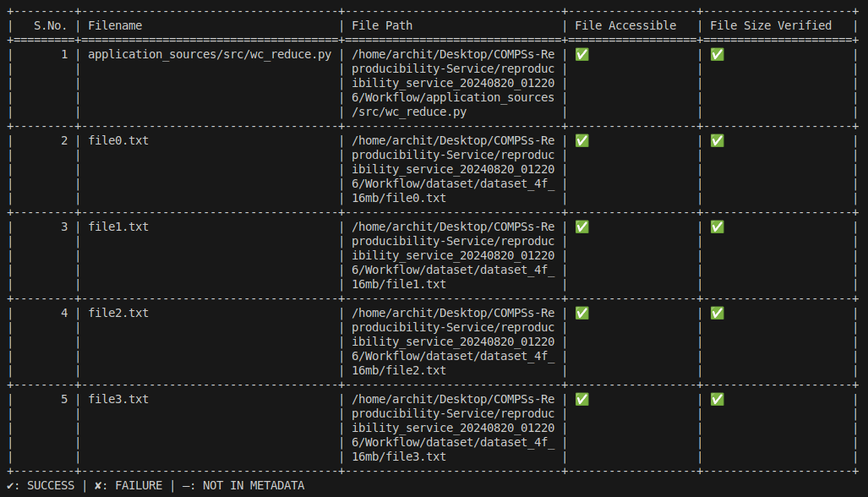Click the File Size Verified checkmark for file0.txt
Screen dimensions: 868x497
(716, 140)
